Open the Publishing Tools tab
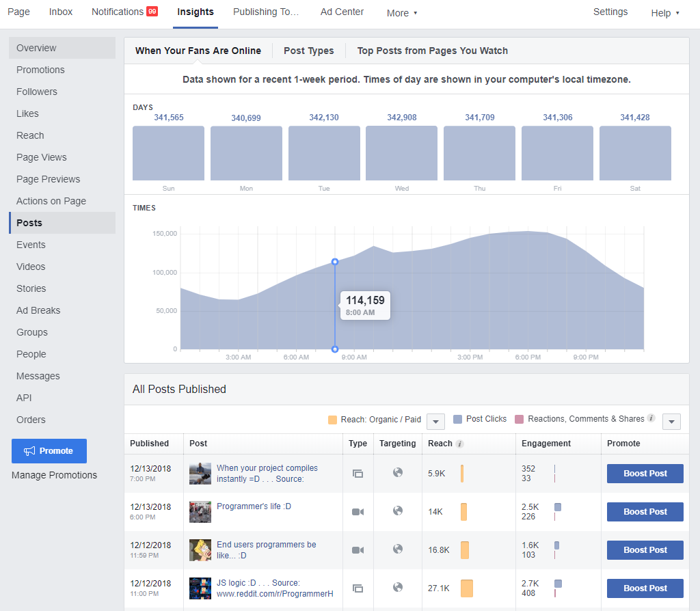 [266, 12]
